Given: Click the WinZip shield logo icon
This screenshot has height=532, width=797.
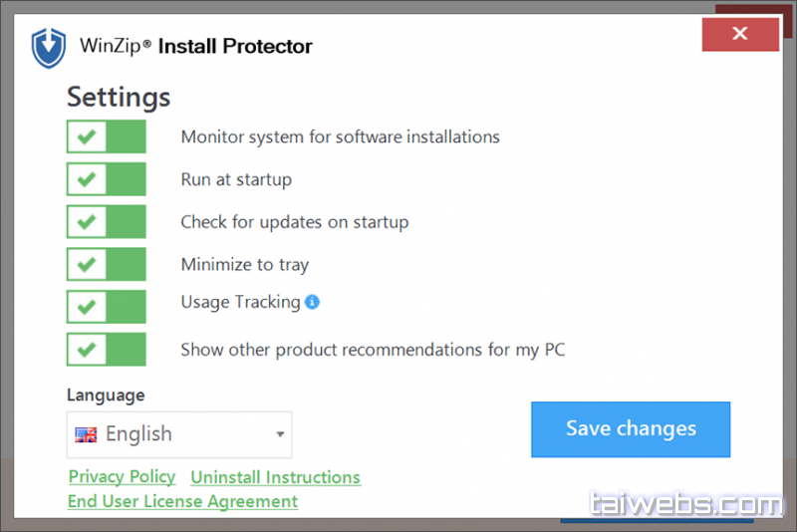Looking at the screenshot, I should click(48, 47).
